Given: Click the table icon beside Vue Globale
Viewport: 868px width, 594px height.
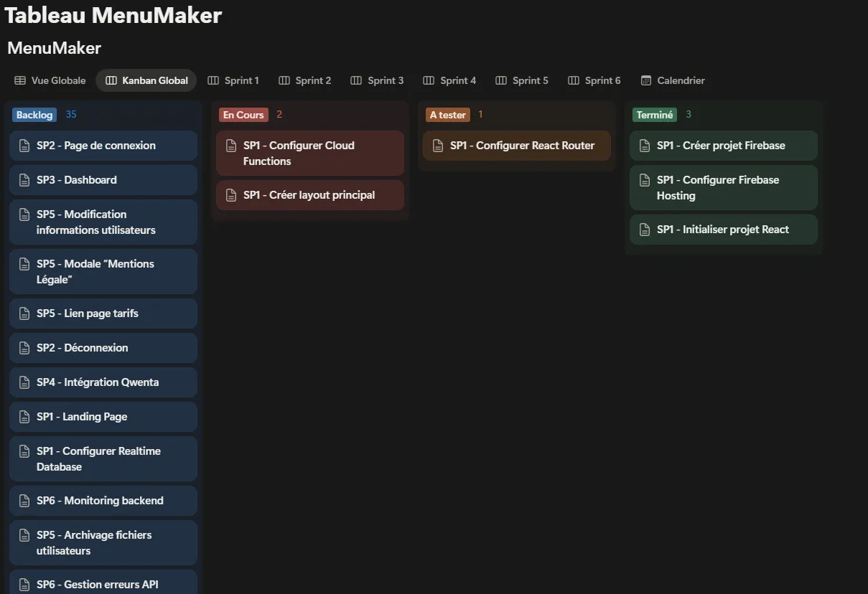Looking at the screenshot, I should pos(20,80).
